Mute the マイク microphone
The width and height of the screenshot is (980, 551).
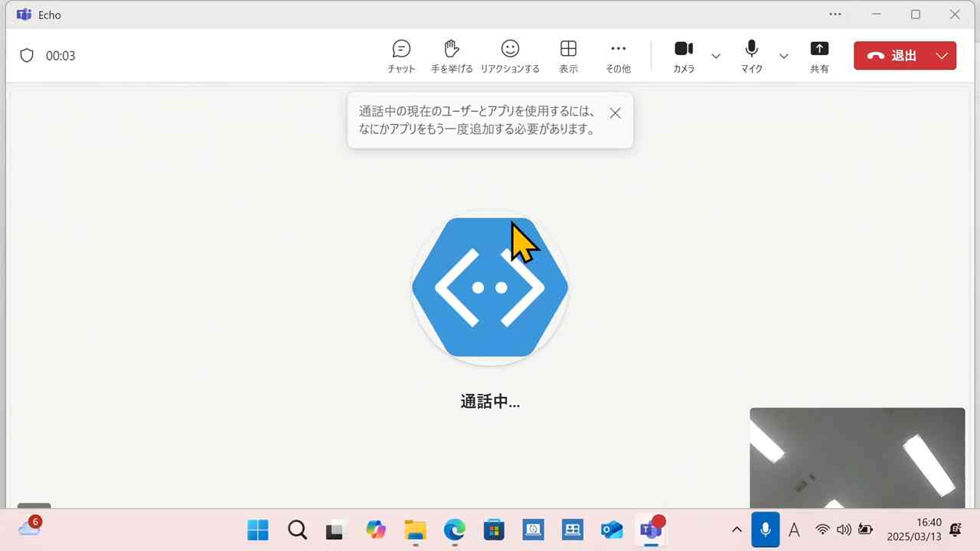point(751,55)
